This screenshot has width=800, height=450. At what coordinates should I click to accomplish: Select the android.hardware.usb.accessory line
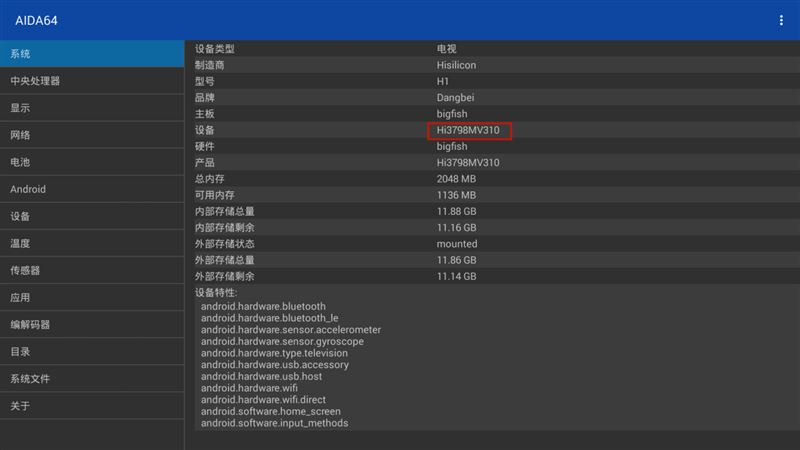pyautogui.click(x=274, y=365)
